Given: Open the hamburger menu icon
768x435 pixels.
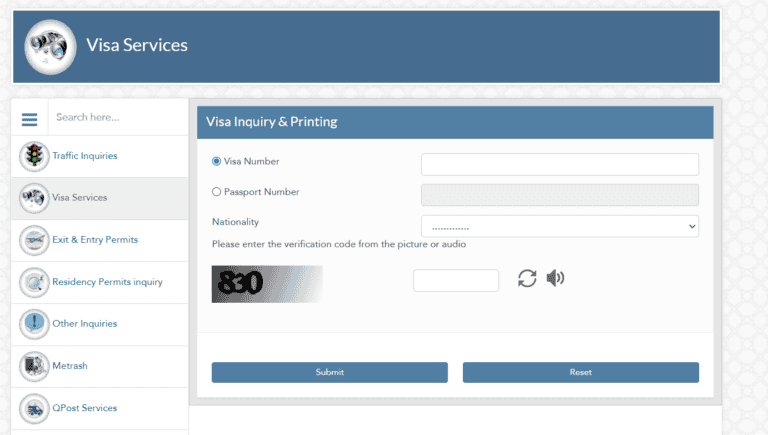Looking at the screenshot, I should pos(29,119).
